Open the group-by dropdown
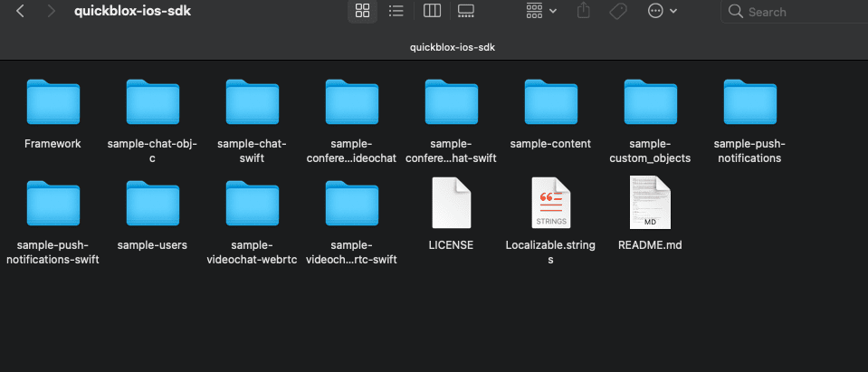The image size is (868, 372). point(541,11)
